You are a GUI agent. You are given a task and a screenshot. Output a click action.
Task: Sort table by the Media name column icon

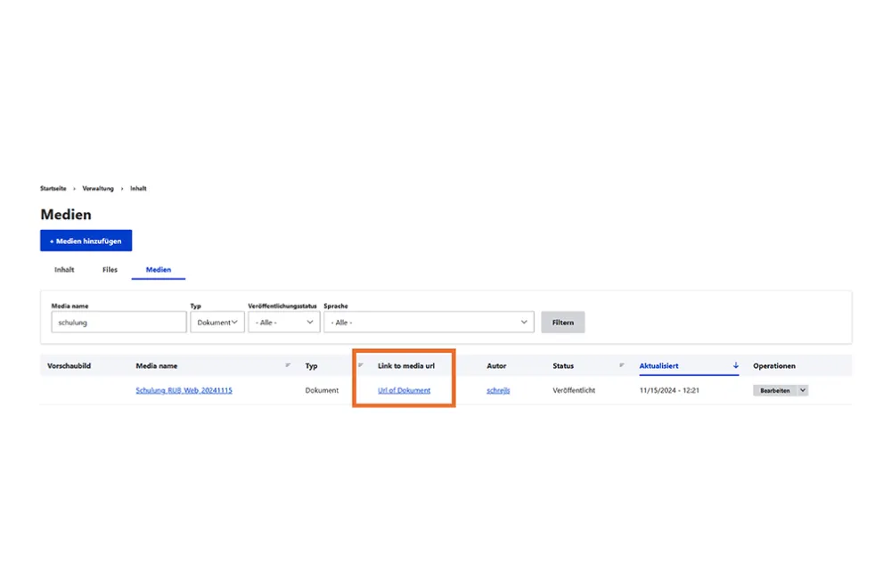(x=288, y=365)
